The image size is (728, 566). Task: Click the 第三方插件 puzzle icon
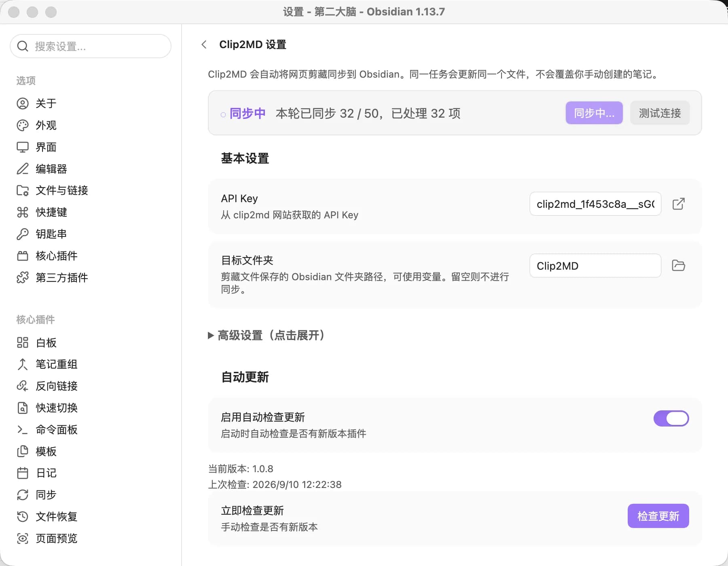click(x=23, y=278)
